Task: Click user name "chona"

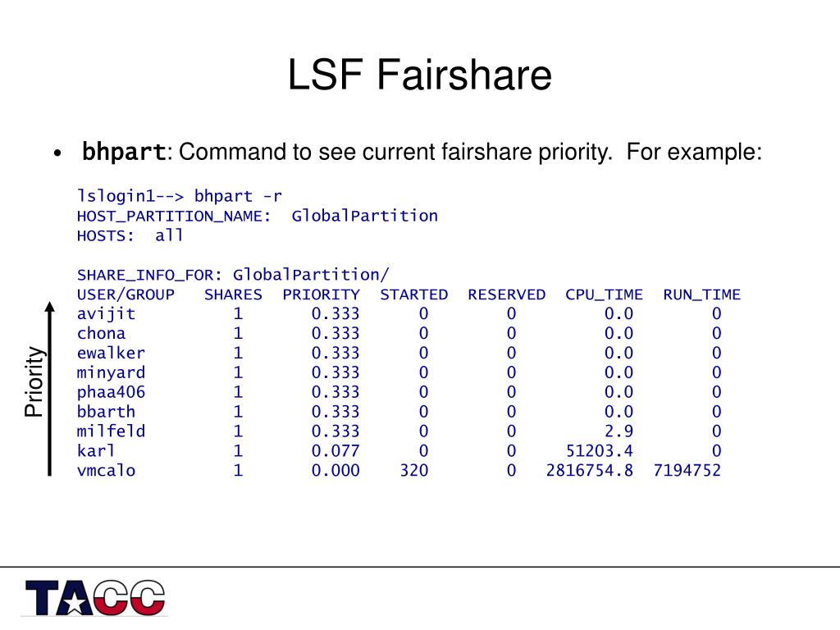Action: click(x=101, y=333)
